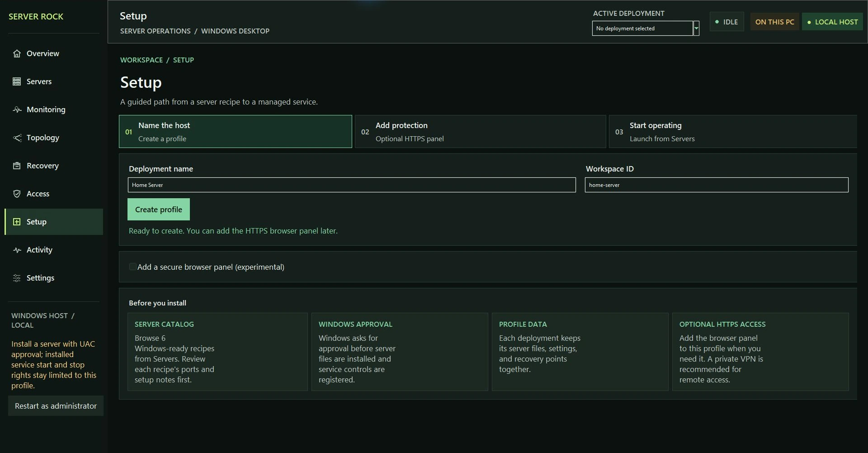This screenshot has width=868, height=453.
Task: Click the SERVER ROCK logo text
Action: click(36, 16)
